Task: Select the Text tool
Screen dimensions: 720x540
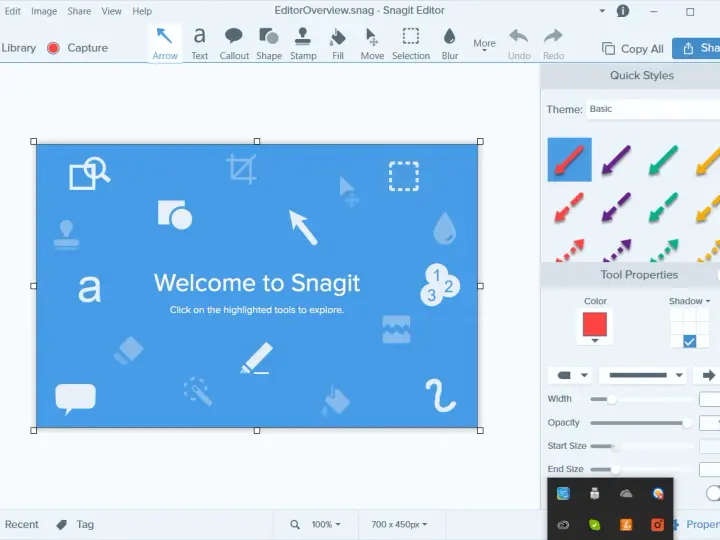Action: (x=199, y=44)
